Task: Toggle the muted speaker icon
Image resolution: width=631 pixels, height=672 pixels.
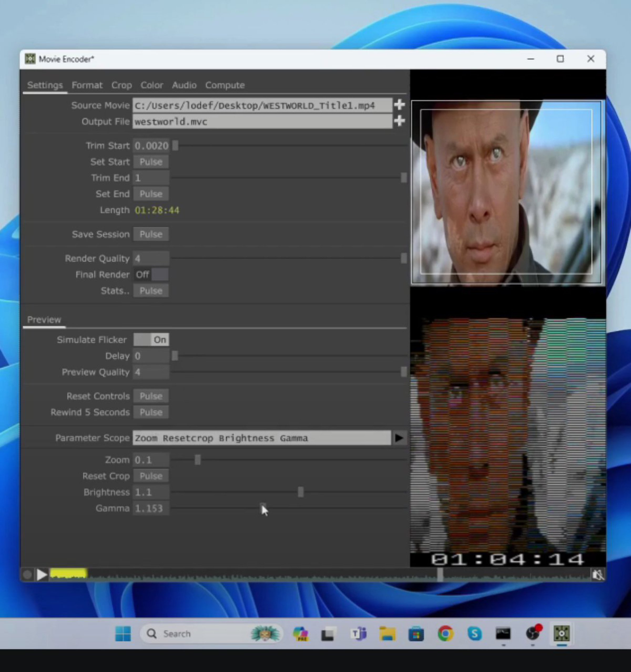Action: pyautogui.click(x=598, y=575)
